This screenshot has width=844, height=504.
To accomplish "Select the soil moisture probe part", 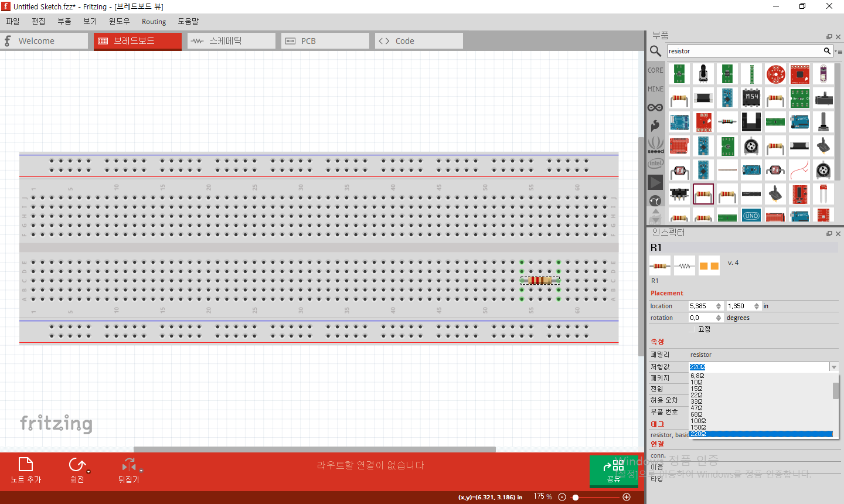I will [x=823, y=194].
